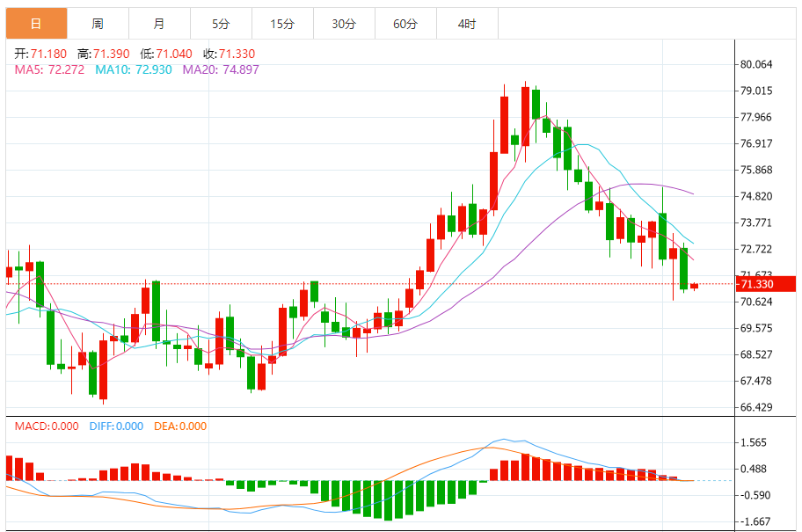Open the 4时 timeframe tab
Image resolution: width=802 pixels, height=532 pixels.
click(467, 24)
